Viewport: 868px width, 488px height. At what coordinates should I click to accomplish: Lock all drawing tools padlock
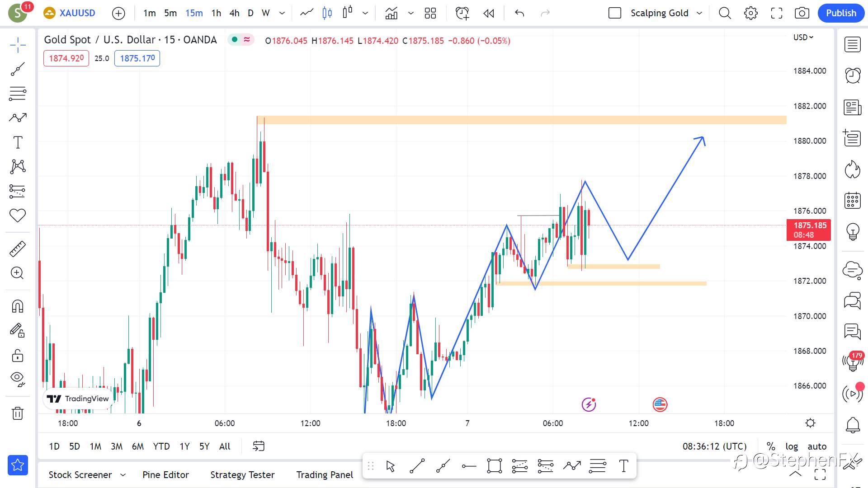[x=18, y=356]
